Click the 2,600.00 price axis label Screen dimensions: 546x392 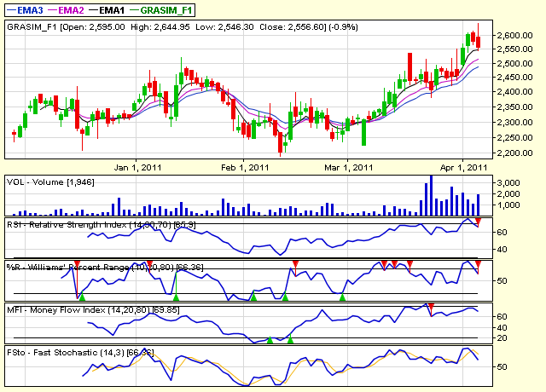[x=515, y=35]
